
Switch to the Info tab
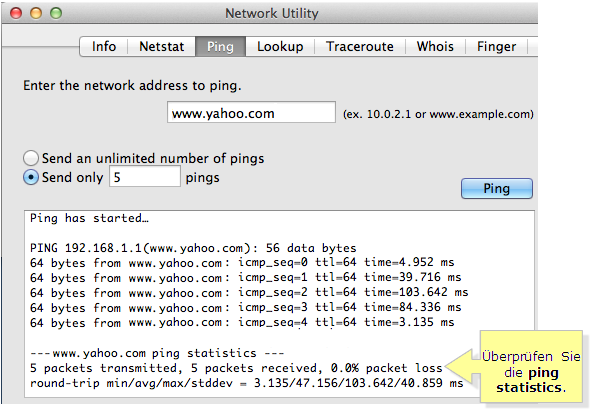point(104,46)
